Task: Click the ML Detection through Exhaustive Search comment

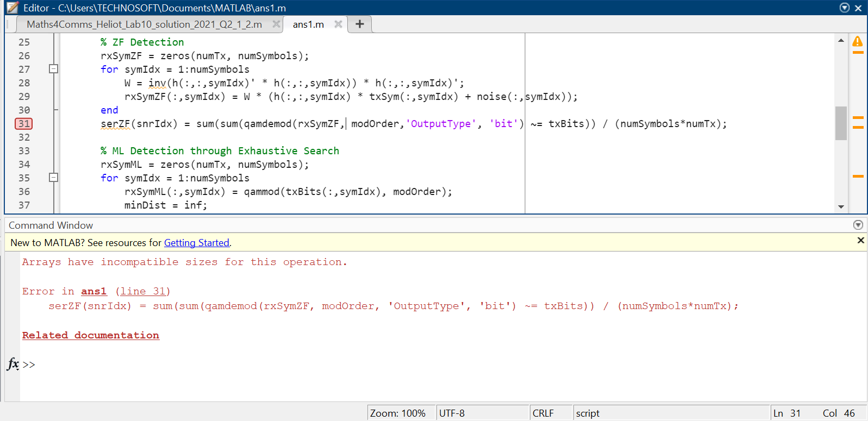Action: coord(220,150)
